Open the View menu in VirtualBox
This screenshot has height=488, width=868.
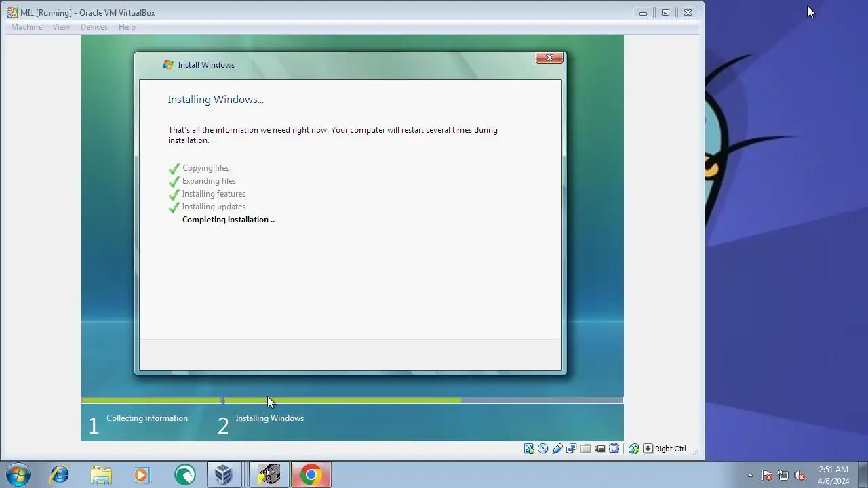(61, 27)
